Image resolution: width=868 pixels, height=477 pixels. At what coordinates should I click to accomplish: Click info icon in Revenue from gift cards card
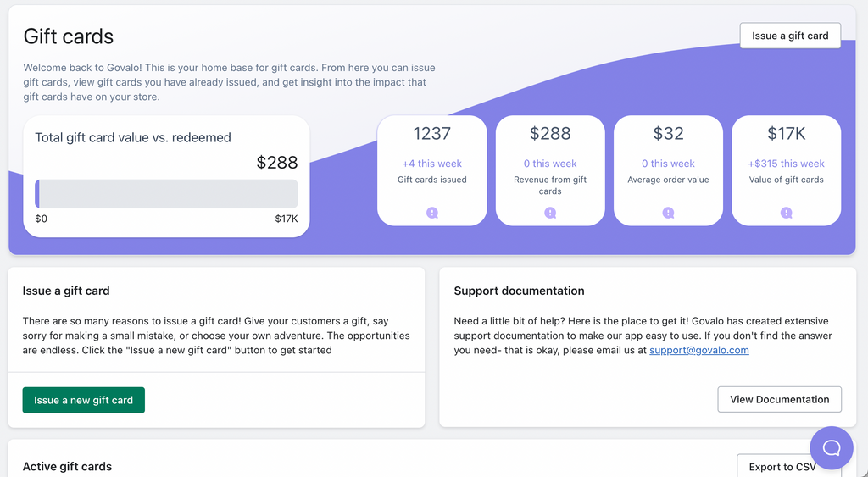tap(550, 214)
